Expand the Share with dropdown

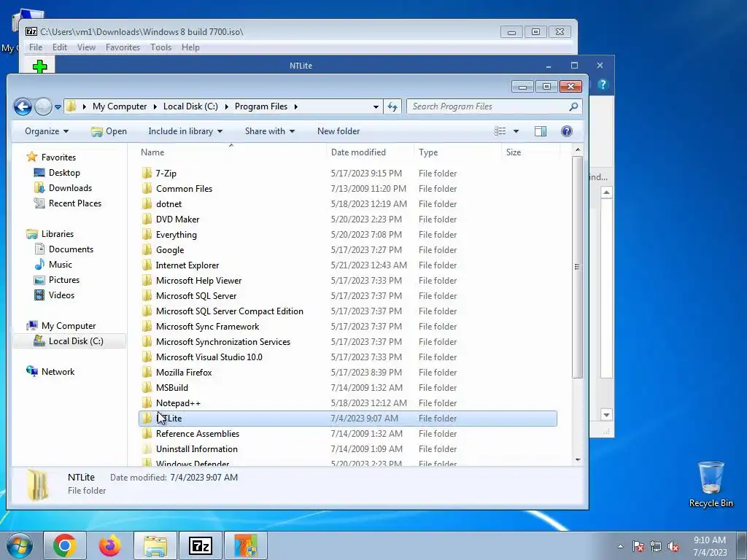[x=270, y=131]
